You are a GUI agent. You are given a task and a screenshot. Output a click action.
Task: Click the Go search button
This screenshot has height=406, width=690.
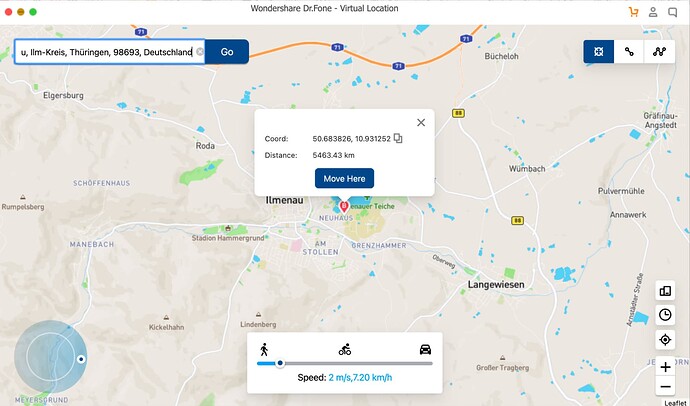click(227, 52)
